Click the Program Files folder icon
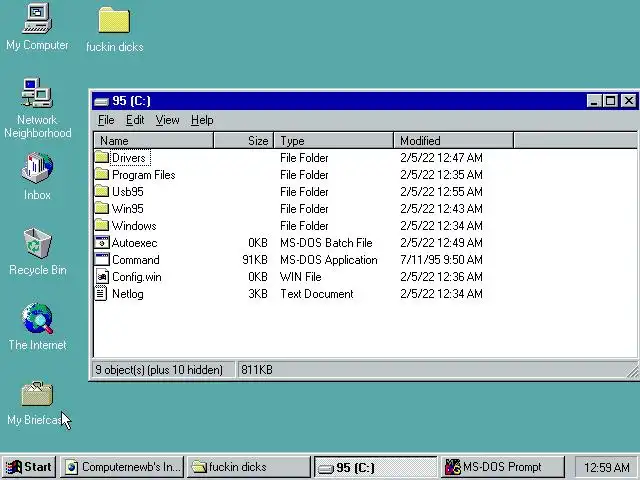Image resolution: width=640 pixels, height=480 pixels. (102, 175)
